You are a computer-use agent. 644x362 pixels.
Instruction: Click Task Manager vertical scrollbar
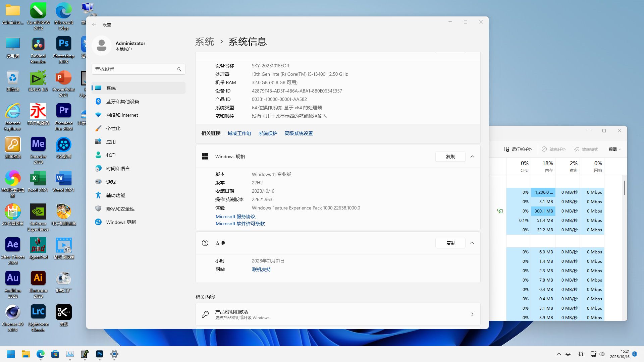pos(624,188)
